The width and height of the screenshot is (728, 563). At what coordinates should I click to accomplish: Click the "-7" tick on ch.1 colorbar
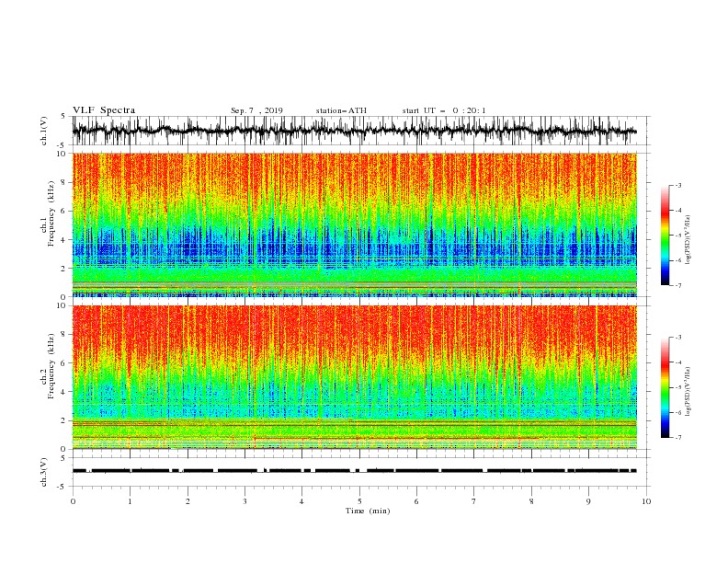[677, 285]
